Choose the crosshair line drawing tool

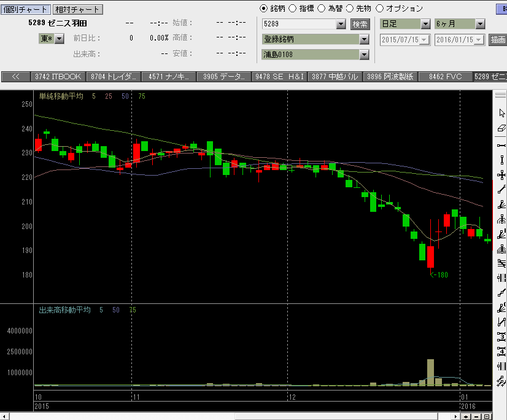(501, 176)
